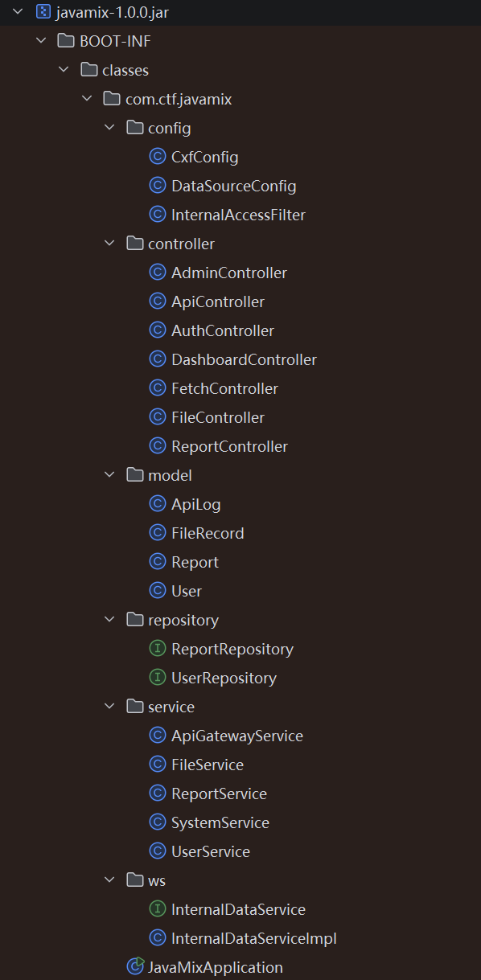The height and width of the screenshot is (980, 481).
Task: Select the InternalAccessFilter class
Action: click(x=238, y=215)
